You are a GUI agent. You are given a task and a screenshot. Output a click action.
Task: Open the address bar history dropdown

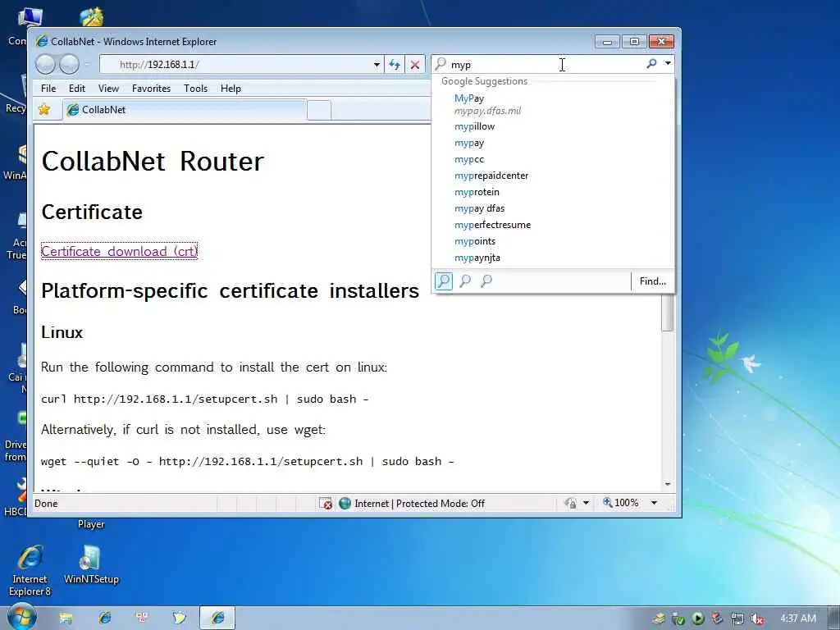377,65
